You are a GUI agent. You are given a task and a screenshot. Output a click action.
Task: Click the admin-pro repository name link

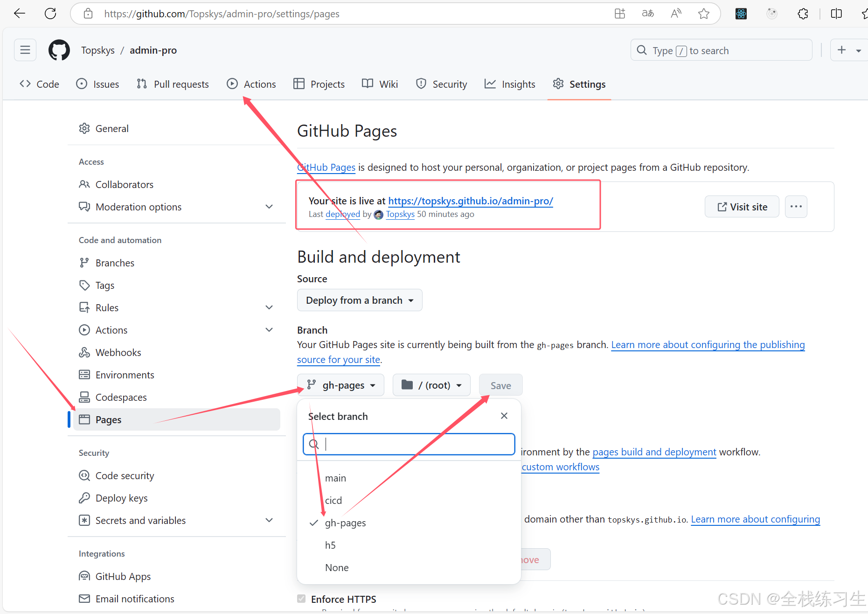[153, 50]
